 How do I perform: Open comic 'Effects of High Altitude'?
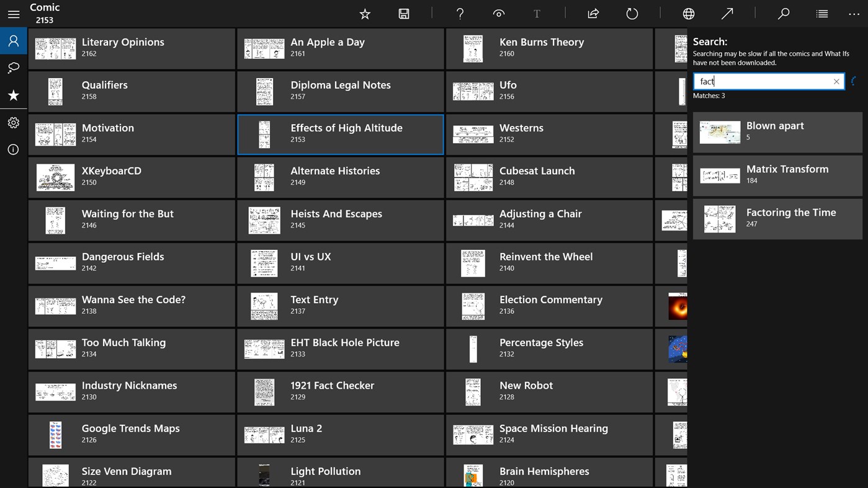[x=340, y=134]
